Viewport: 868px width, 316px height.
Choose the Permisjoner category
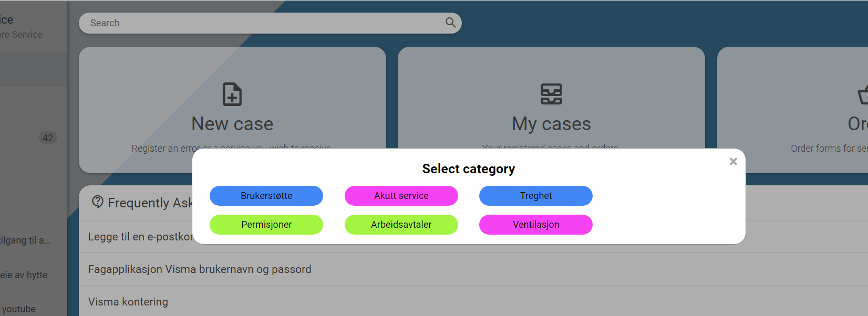click(x=266, y=225)
